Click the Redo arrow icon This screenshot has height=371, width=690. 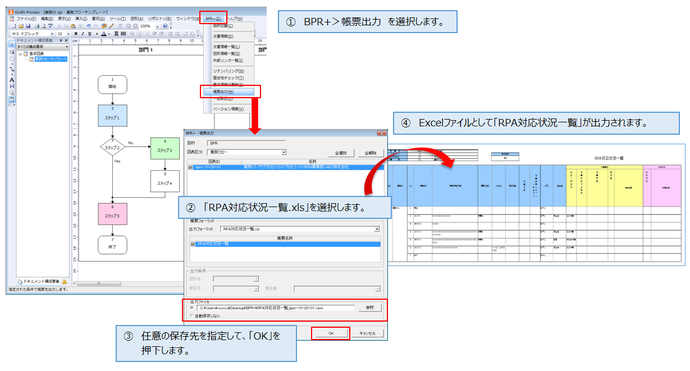[x=95, y=26]
